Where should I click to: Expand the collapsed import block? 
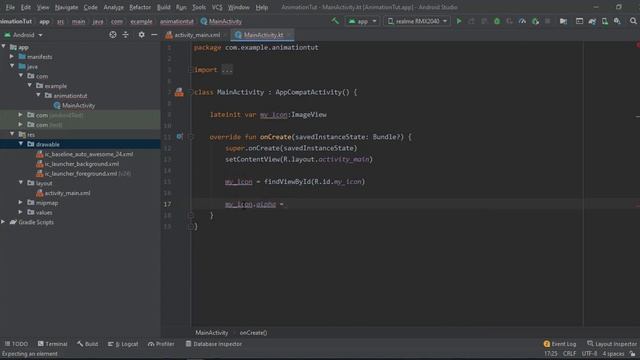pyautogui.click(x=227, y=70)
